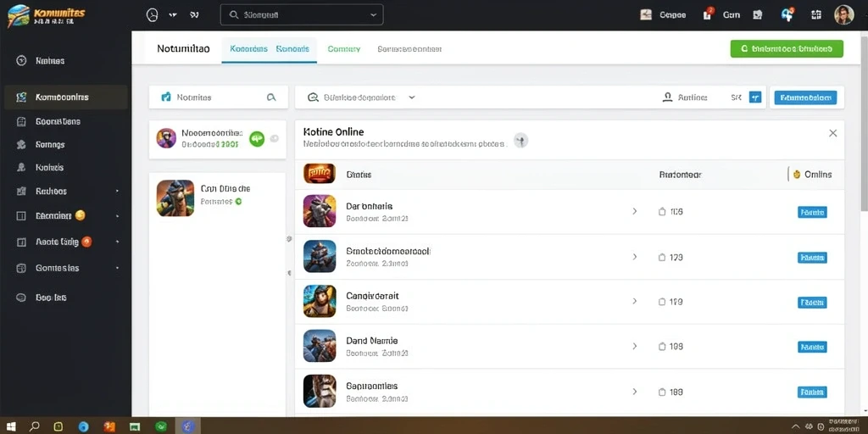868x434 pixels.
Task: Click the person icon beside 'Aotiinc'
Action: 668,97
